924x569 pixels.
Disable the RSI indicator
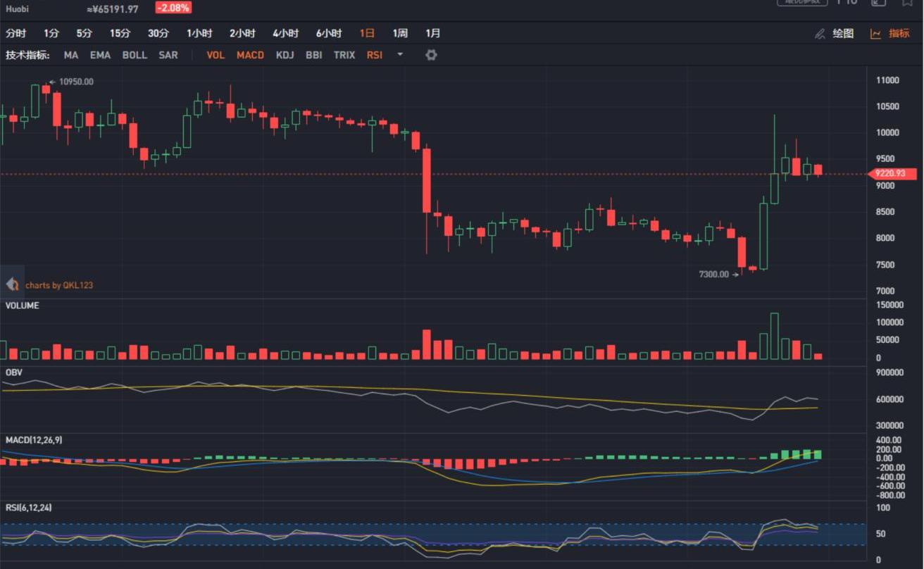375,55
